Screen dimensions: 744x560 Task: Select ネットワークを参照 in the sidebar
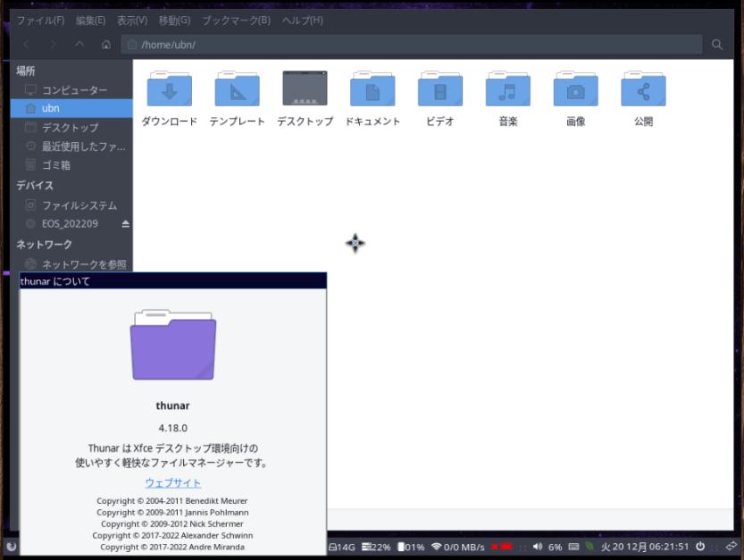click(x=71, y=263)
